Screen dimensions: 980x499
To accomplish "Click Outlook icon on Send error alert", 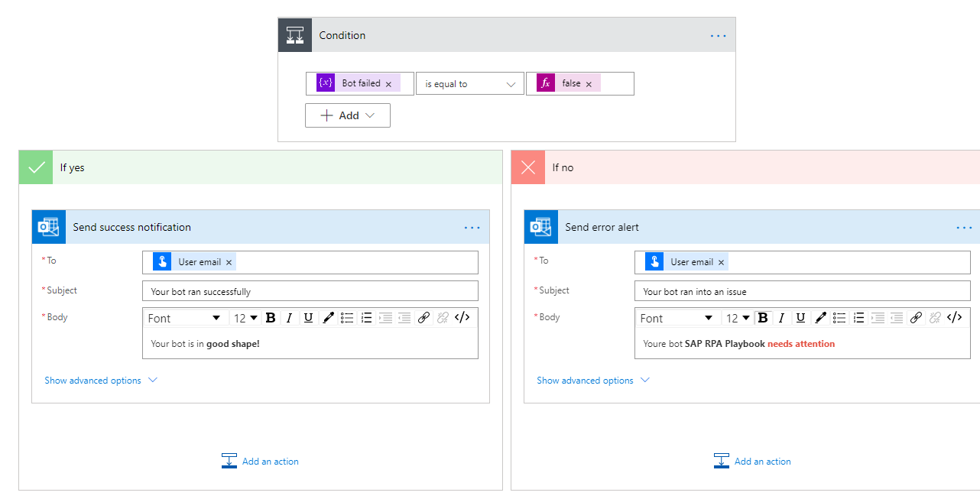I will [541, 227].
